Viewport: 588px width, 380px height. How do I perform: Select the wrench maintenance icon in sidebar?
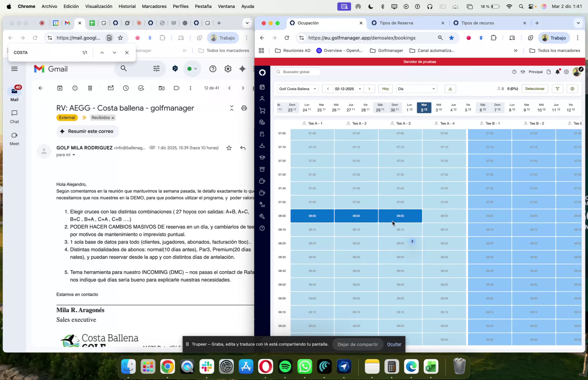point(262,216)
